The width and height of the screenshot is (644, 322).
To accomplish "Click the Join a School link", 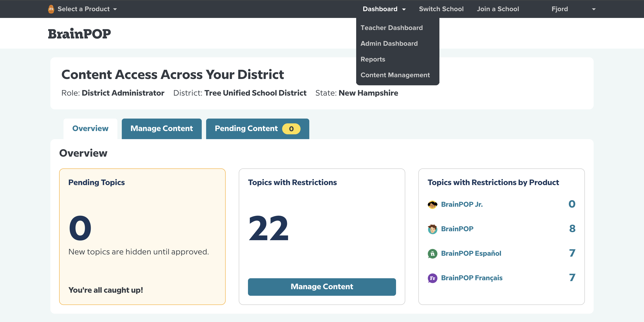I will pos(498,9).
